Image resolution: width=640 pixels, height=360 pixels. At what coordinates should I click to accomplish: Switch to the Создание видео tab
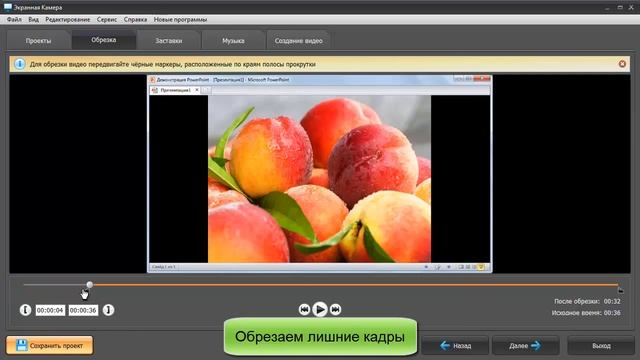(x=298, y=41)
